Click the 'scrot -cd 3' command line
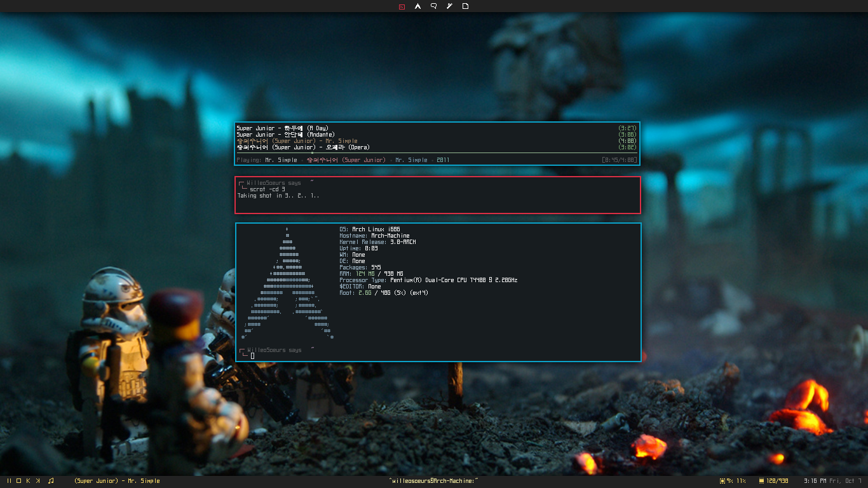 [268, 189]
